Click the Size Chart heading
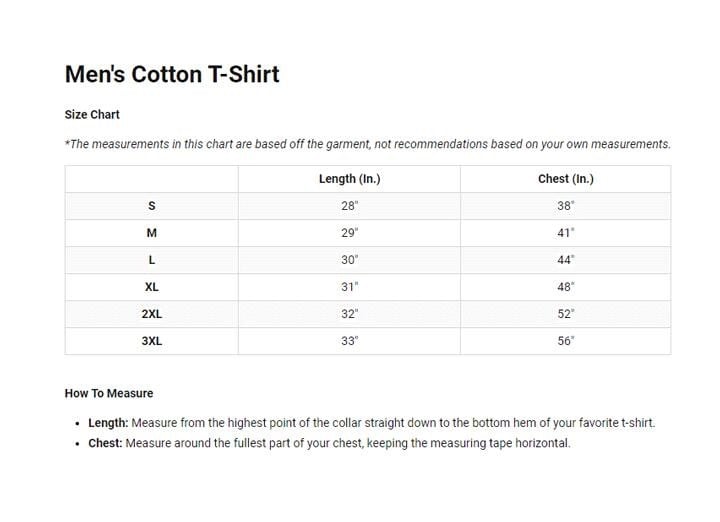 point(92,115)
